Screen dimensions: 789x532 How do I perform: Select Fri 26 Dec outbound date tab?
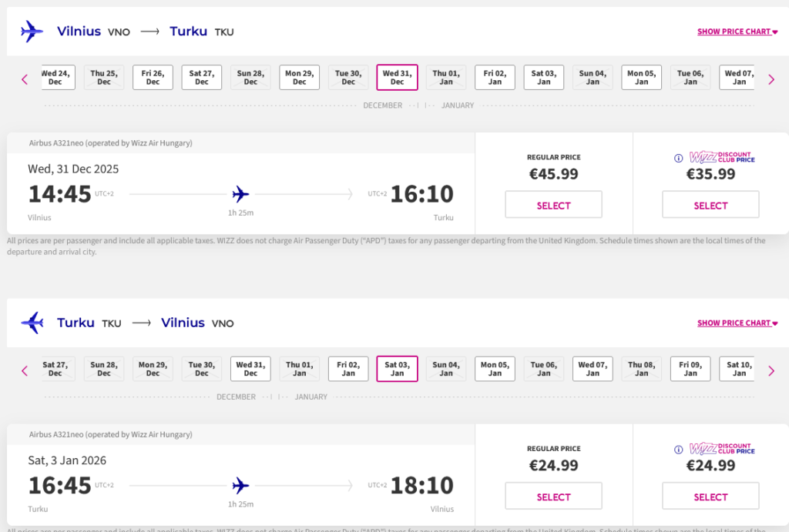153,78
